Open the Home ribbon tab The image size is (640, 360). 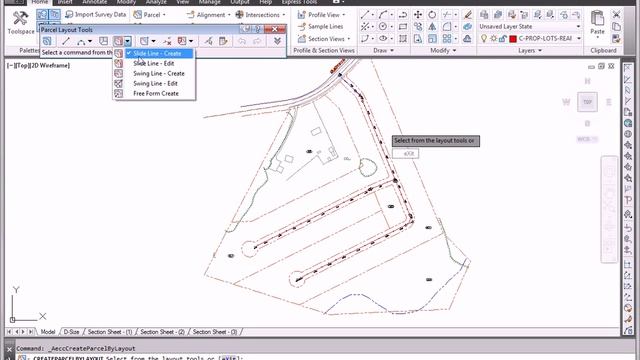click(40, 2)
